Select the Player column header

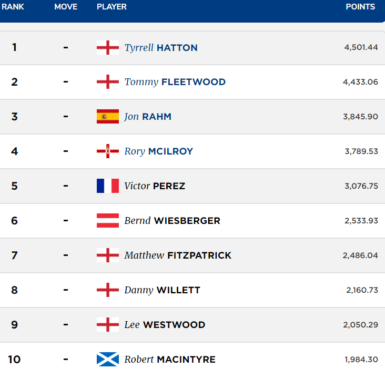pyautogui.click(x=112, y=7)
